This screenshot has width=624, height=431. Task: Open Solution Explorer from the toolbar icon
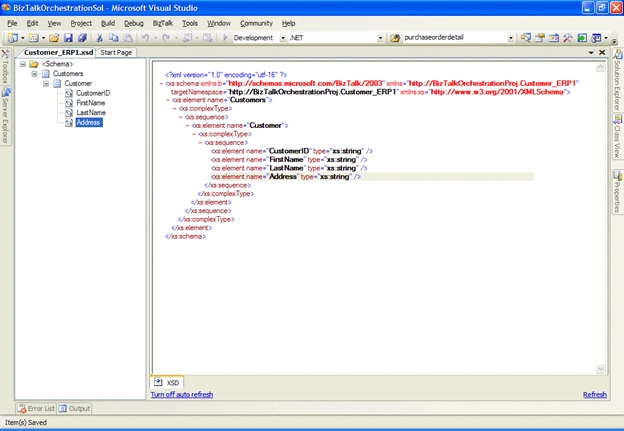pyautogui.click(x=526, y=38)
